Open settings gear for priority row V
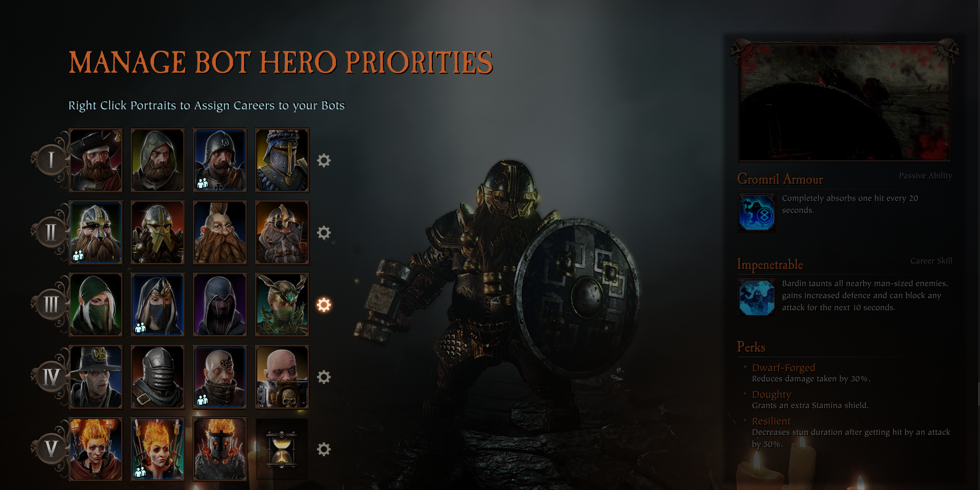This screenshot has height=490, width=980. point(324,449)
